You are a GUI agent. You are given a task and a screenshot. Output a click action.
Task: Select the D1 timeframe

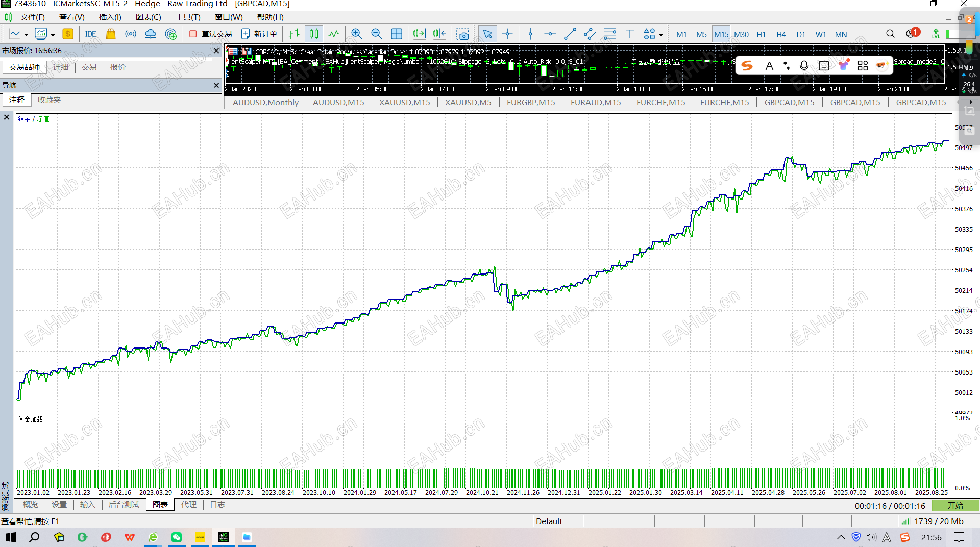[x=801, y=34]
